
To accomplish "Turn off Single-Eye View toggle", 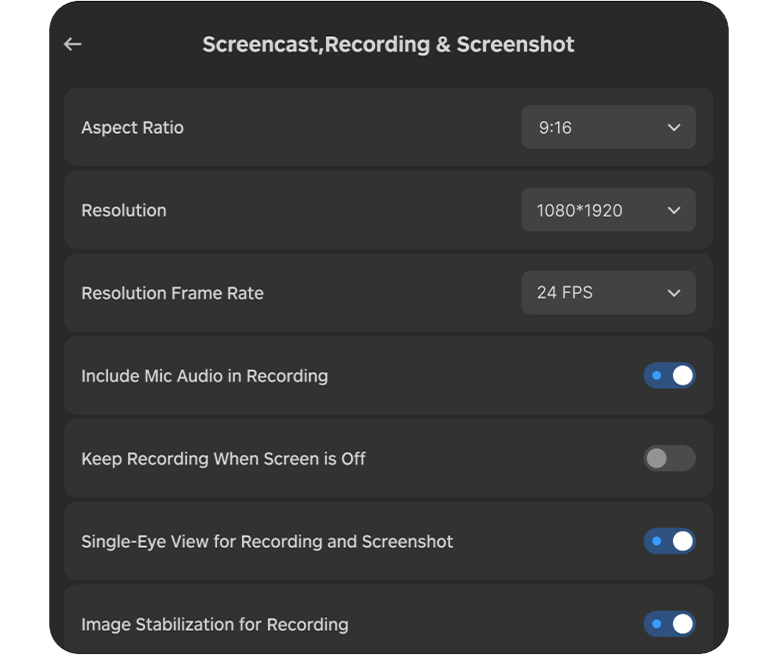I will (669, 541).
